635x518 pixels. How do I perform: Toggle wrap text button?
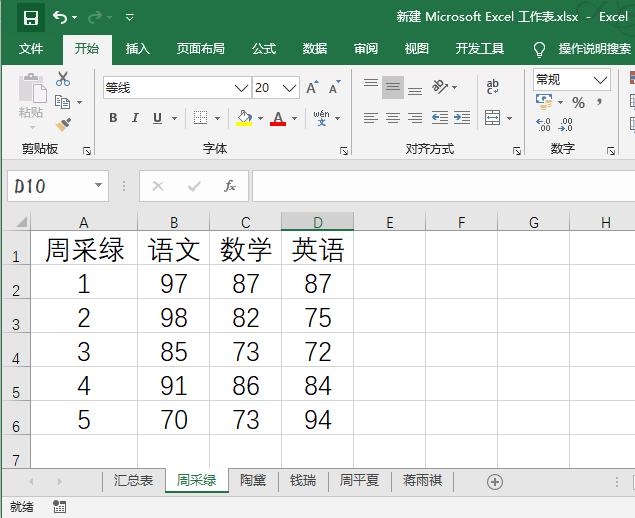pos(492,87)
